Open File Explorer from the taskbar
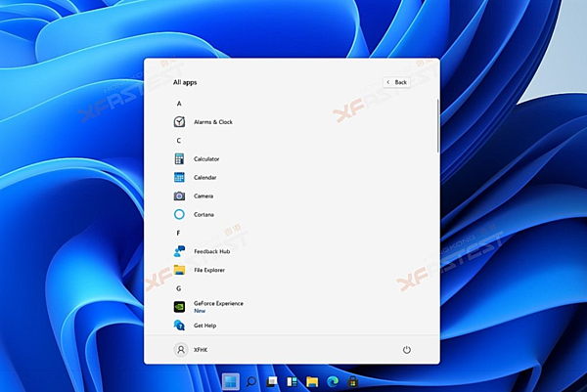The height and width of the screenshot is (392, 587). click(x=312, y=381)
